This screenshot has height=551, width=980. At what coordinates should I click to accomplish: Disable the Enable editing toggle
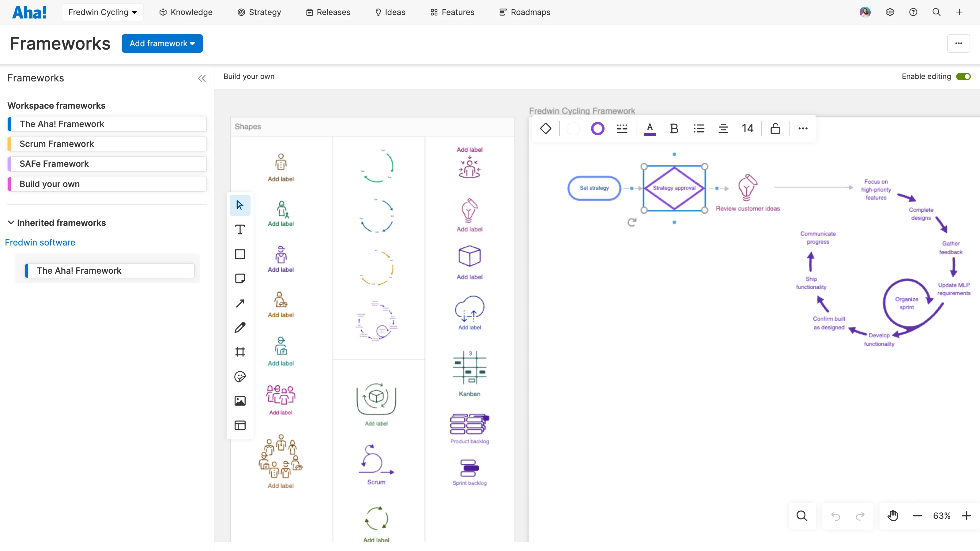963,76
